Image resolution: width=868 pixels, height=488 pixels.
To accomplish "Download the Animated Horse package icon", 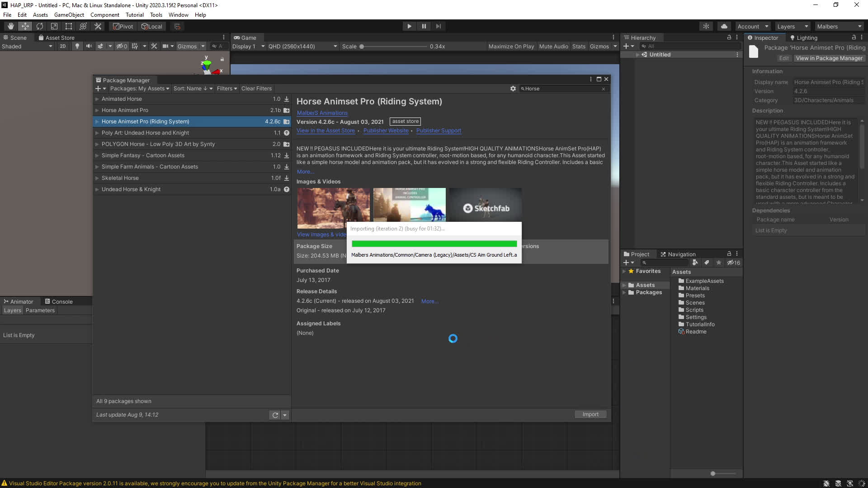I will click(x=287, y=99).
